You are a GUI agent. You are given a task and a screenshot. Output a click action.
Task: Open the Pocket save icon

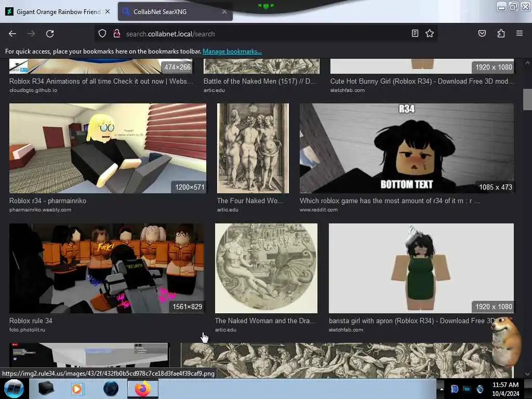[x=482, y=33]
